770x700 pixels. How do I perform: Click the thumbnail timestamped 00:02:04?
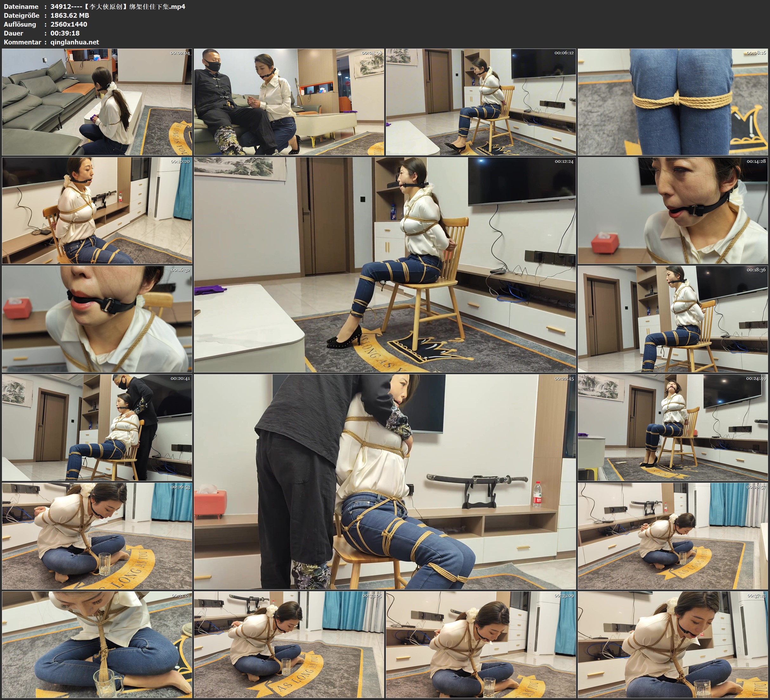(x=97, y=102)
